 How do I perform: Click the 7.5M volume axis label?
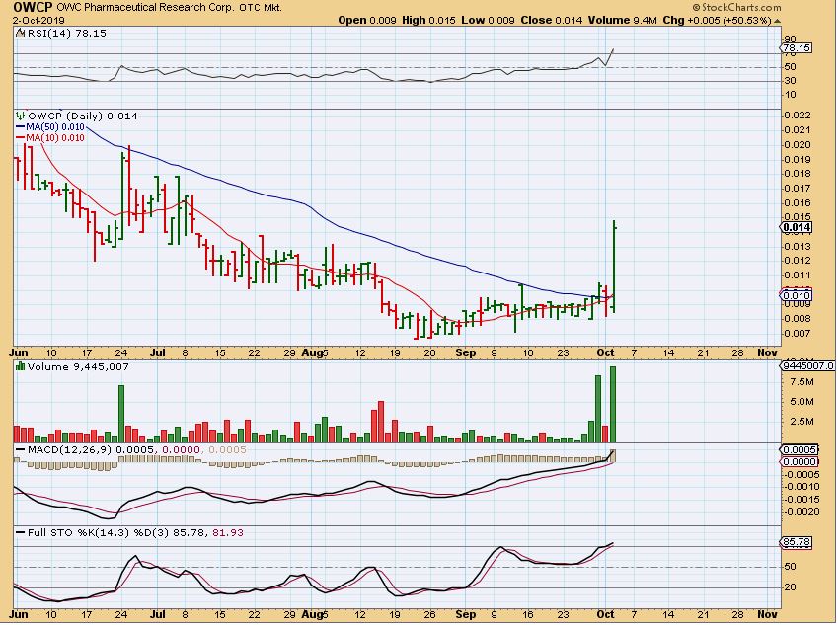[802, 382]
